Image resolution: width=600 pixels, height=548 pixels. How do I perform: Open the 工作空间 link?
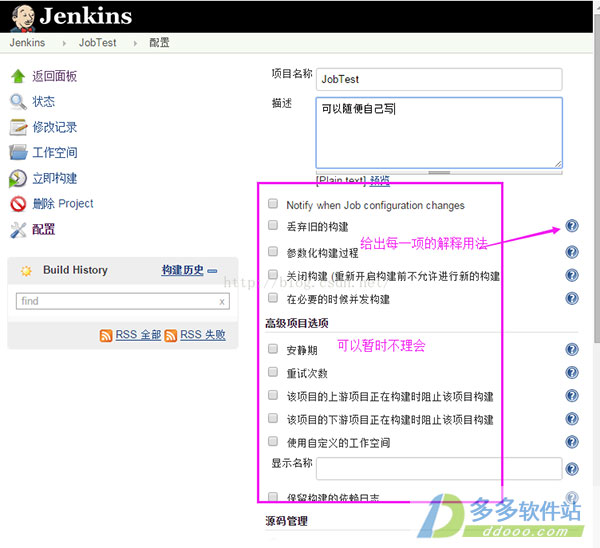[x=55, y=153]
